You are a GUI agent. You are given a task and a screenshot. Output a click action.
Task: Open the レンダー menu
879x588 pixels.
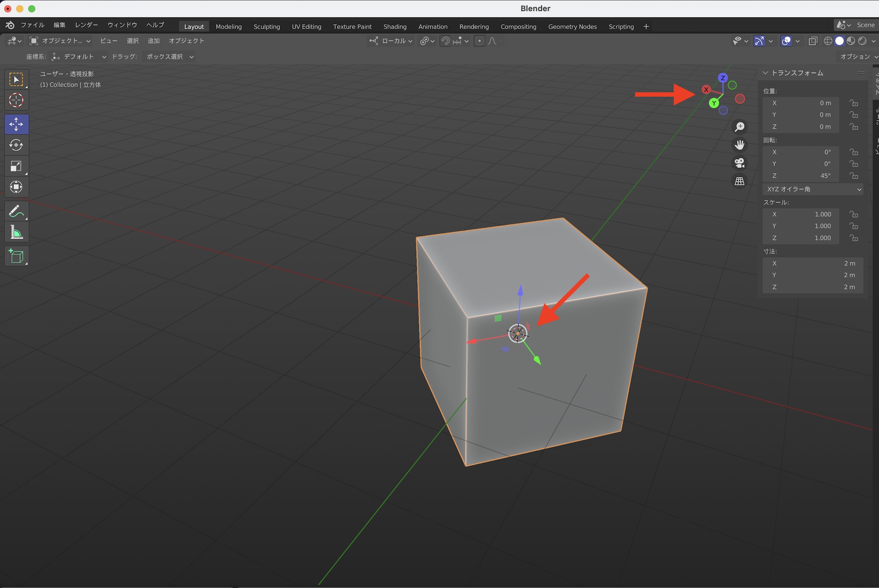pyautogui.click(x=86, y=25)
